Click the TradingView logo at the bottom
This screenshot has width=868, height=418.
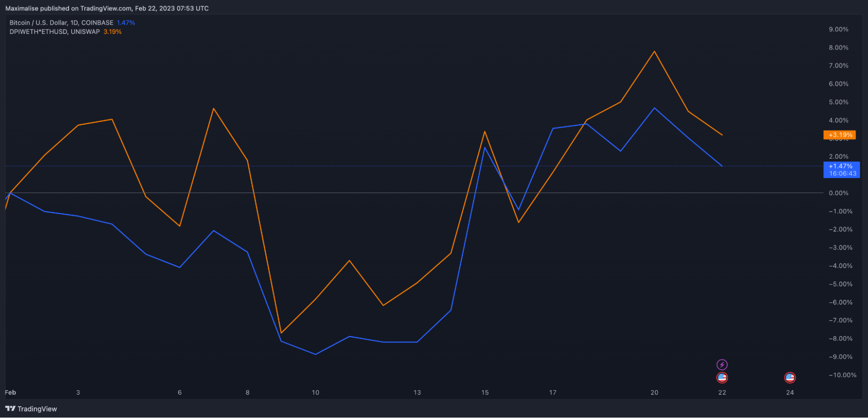tap(31, 409)
